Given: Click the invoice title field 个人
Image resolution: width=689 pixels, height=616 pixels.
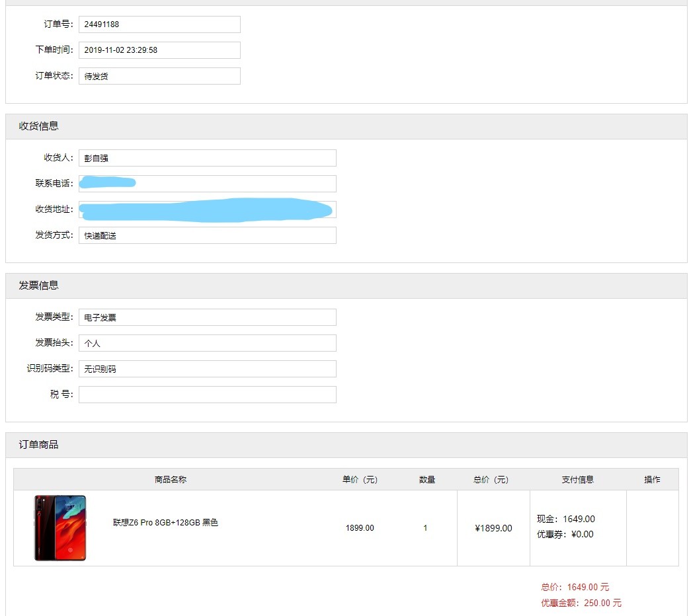Looking at the screenshot, I should 208,343.
